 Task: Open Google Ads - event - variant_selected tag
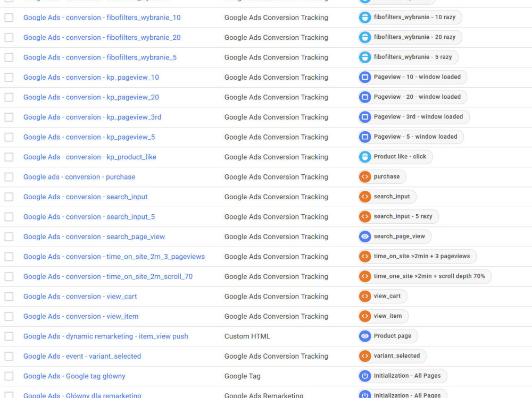click(x=82, y=357)
